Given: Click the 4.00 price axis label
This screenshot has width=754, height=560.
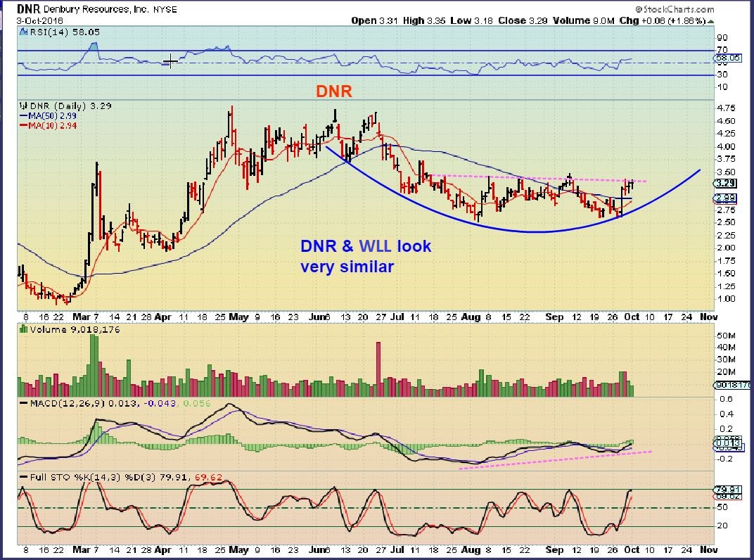Looking at the screenshot, I should (726, 147).
